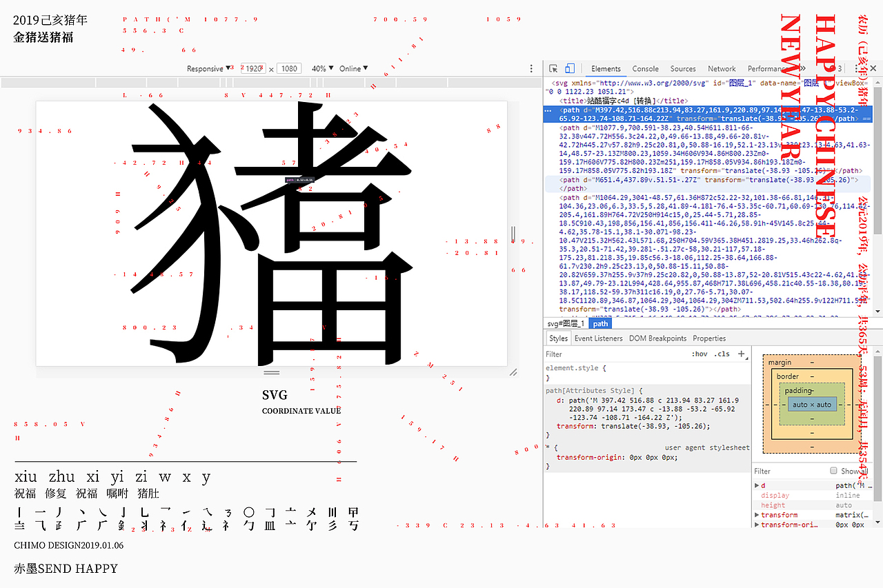
Task: Expand the transform computed property
Action: (757, 515)
